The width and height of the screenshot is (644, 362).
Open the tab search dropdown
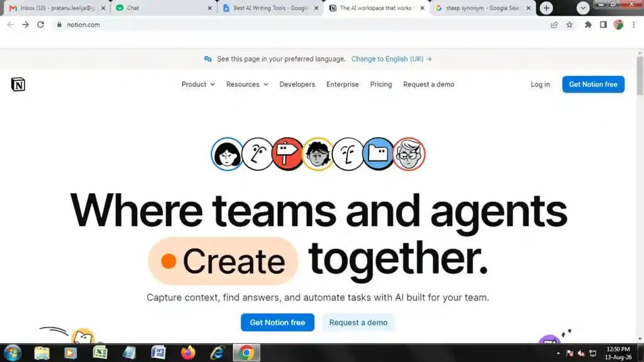[583, 8]
